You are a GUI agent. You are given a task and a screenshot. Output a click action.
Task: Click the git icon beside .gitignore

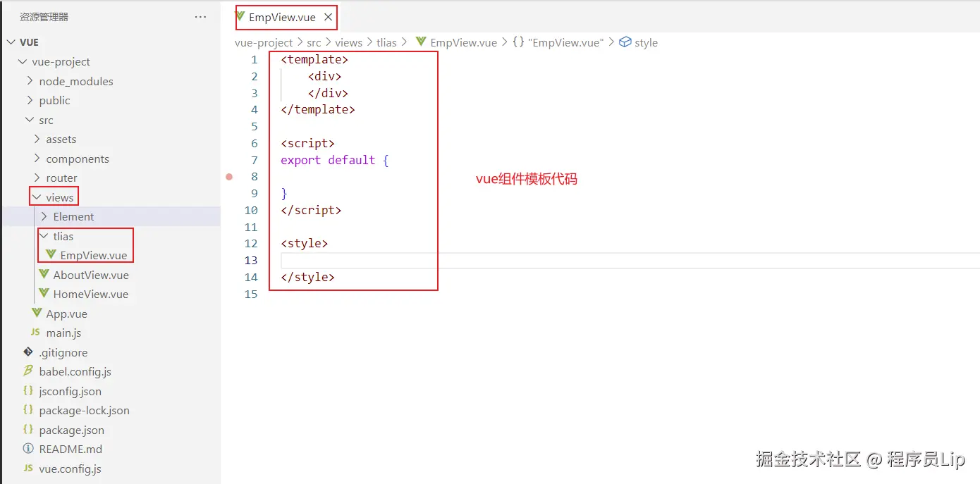(x=28, y=352)
